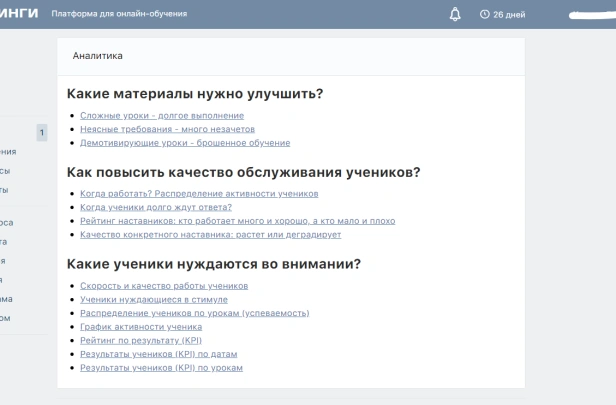Click the clock icon beside 26 дней
Image resolution: width=616 pixels, height=405 pixels.
(x=485, y=15)
